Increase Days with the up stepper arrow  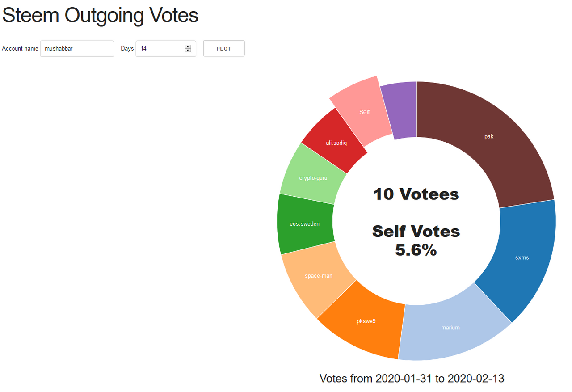[188, 46]
